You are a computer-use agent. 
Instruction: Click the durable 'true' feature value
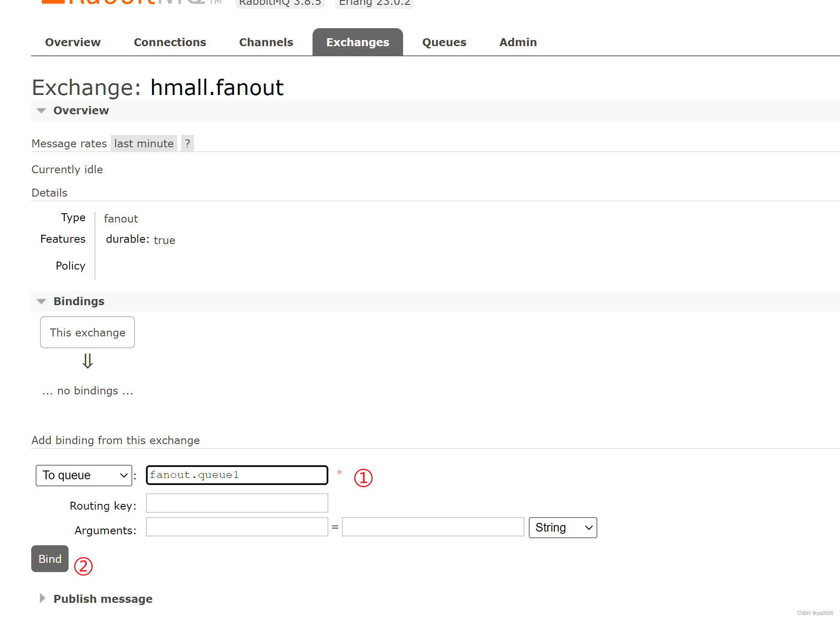[164, 241]
